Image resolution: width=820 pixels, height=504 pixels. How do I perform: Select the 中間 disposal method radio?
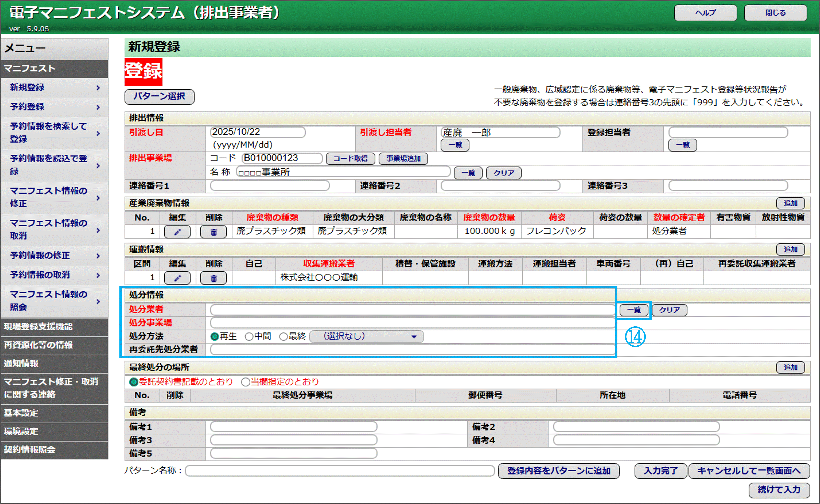point(249,337)
